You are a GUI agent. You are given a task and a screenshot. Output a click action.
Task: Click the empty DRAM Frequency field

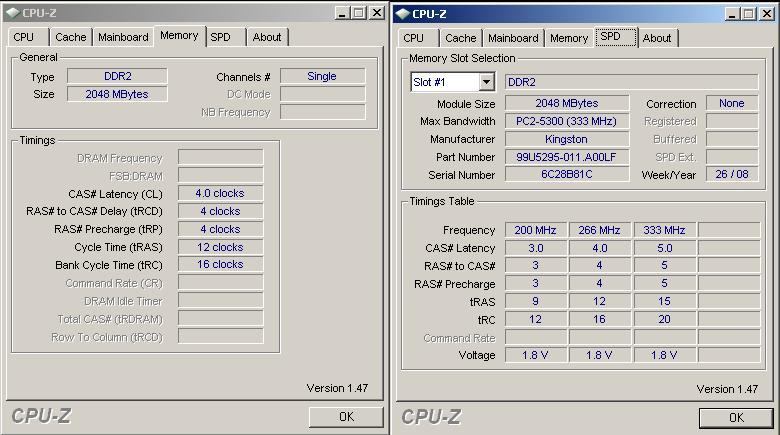tap(220, 157)
